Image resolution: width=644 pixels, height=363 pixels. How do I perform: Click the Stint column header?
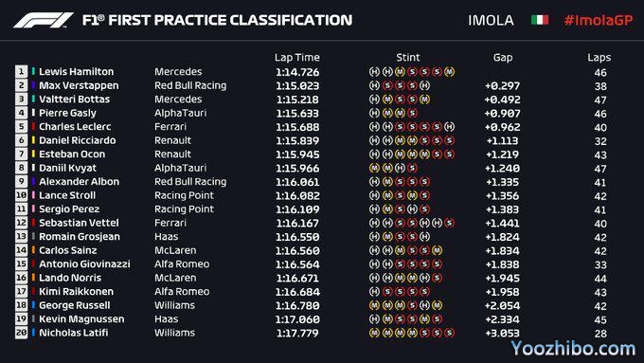click(408, 58)
